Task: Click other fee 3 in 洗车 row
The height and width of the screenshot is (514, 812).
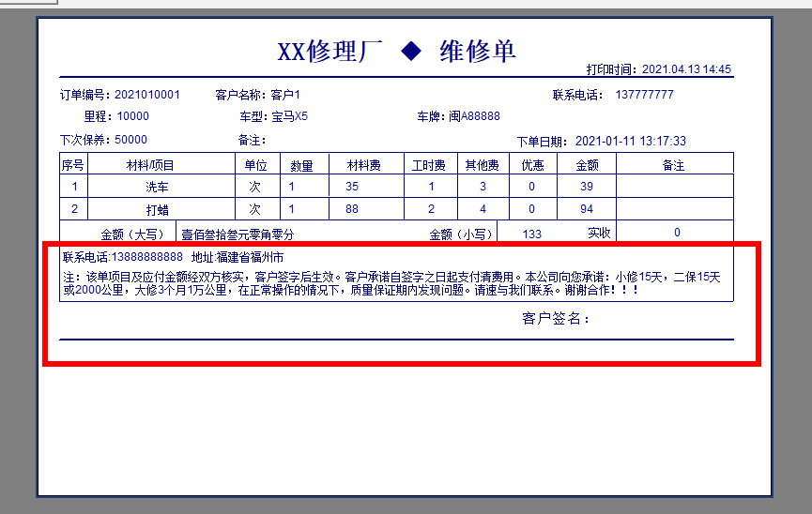Action: [x=483, y=187]
